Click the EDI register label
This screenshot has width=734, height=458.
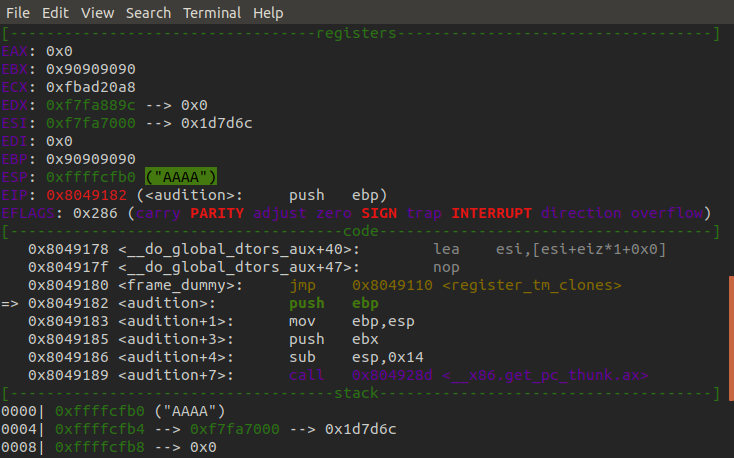pyautogui.click(x=15, y=141)
